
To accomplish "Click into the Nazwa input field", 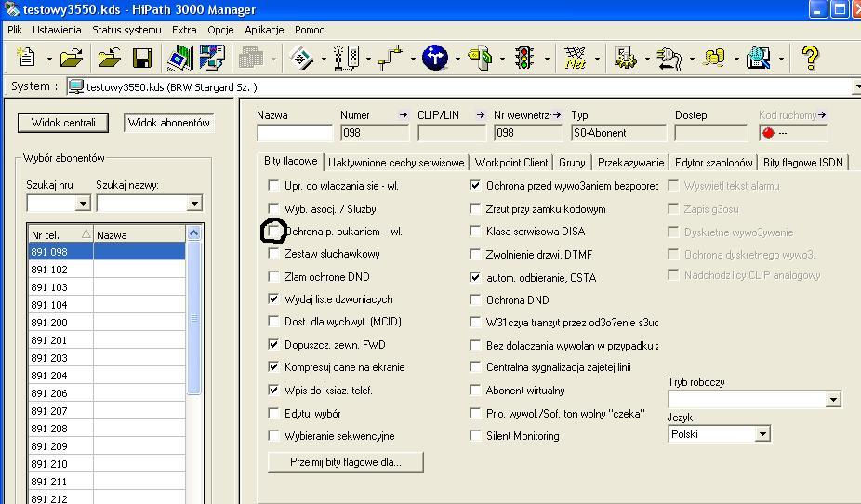I will [x=295, y=133].
